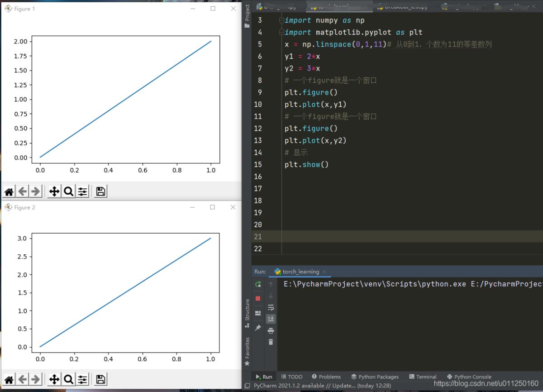
Task: Expand the Project tool window
Action: [247, 16]
